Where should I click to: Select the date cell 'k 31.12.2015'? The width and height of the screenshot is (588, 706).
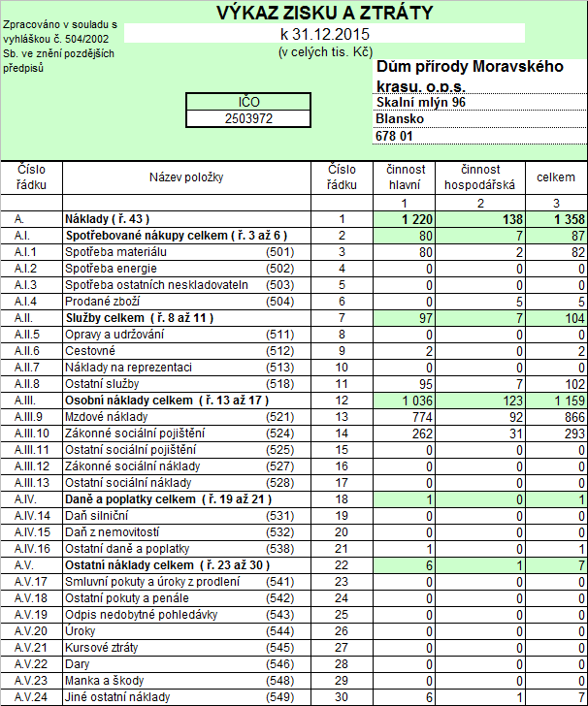324,34
